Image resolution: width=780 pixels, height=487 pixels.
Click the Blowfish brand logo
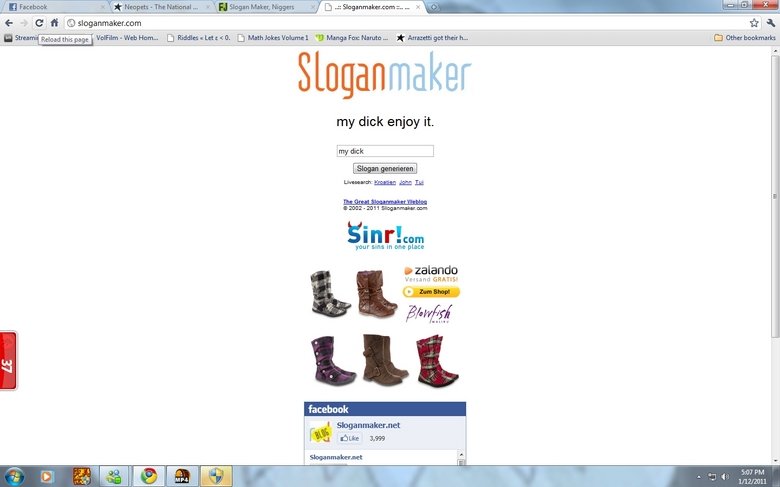coord(429,313)
